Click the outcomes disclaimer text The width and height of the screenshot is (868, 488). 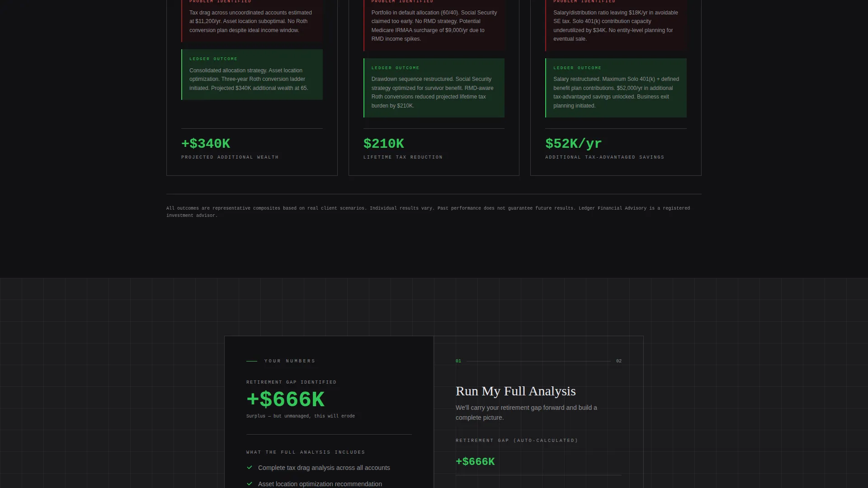click(428, 212)
